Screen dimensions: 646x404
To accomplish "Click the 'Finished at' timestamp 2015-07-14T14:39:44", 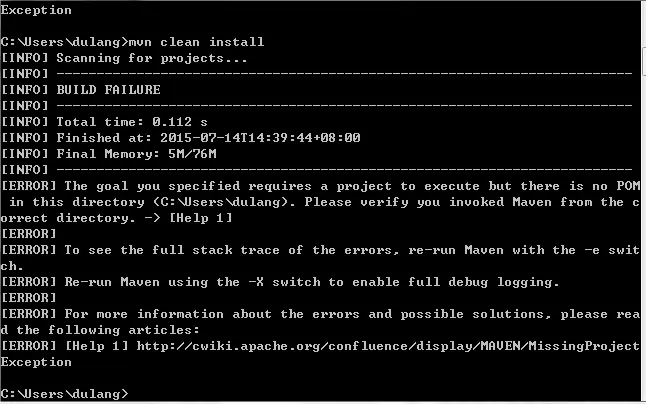I will click(260, 138).
